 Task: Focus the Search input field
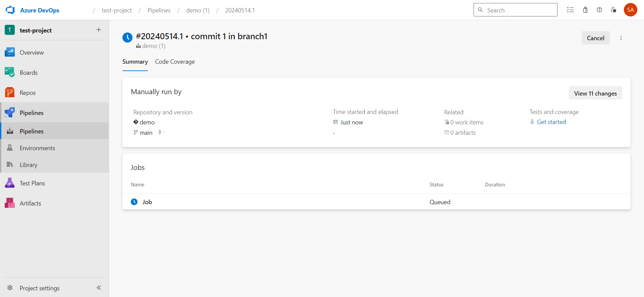tap(520, 10)
